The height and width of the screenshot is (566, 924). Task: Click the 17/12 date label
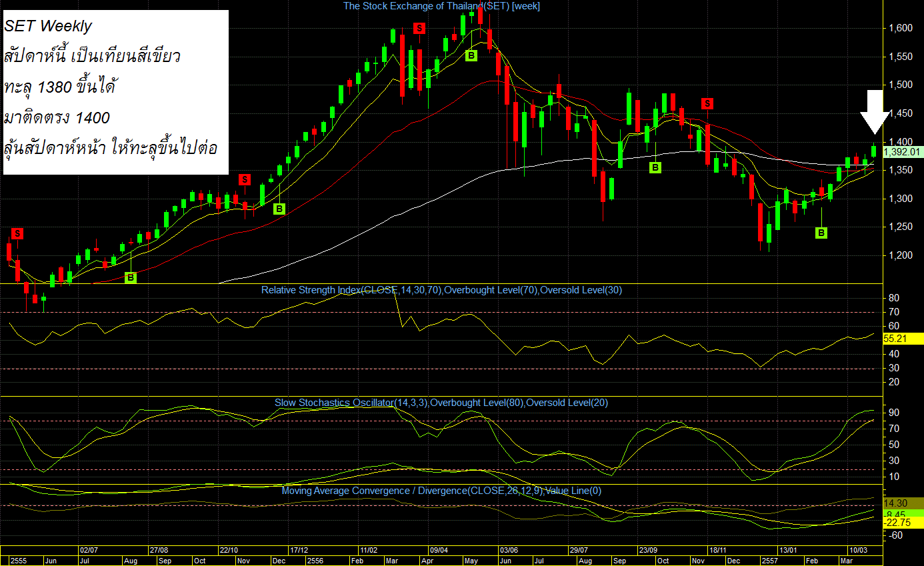pyautogui.click(x=299, y=551)
